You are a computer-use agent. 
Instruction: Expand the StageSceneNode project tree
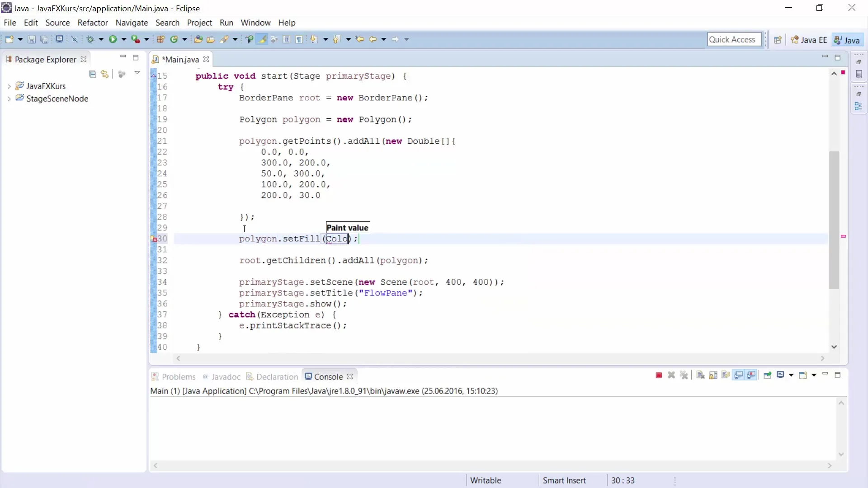9,99
